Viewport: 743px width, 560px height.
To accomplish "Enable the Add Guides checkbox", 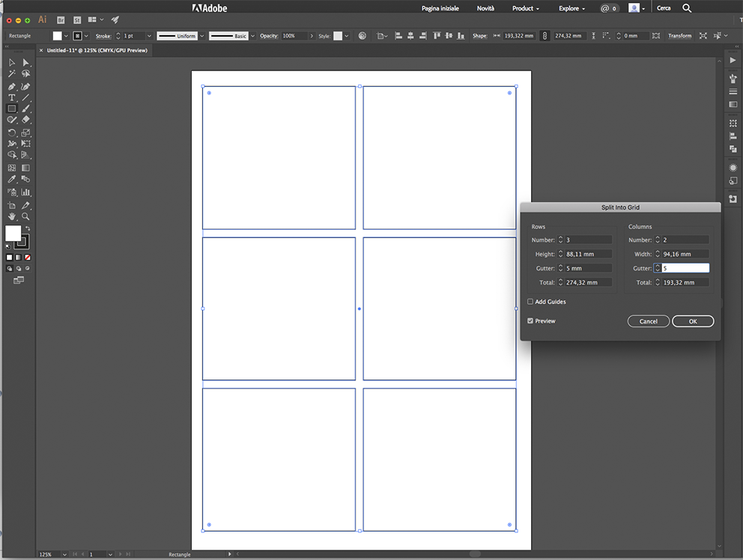I will click(x=530, y=302).
